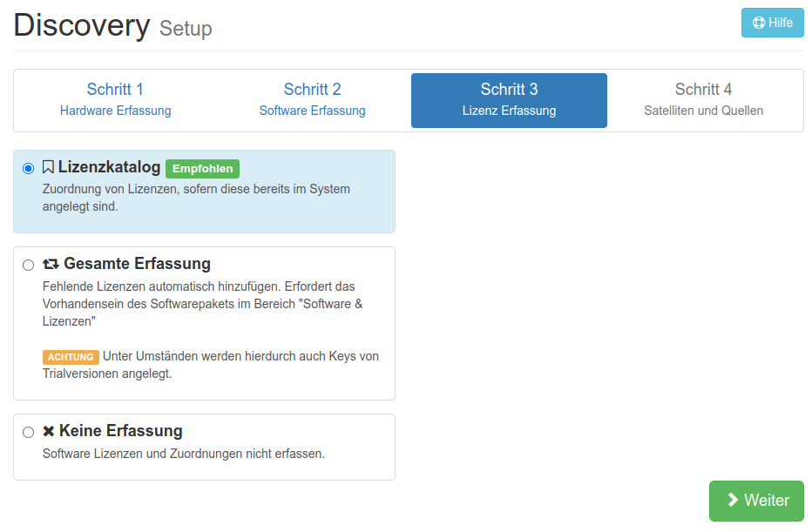812x532 pixels.
Task: Click the lifebuoy icon on Hilfe
Action: 758,23
